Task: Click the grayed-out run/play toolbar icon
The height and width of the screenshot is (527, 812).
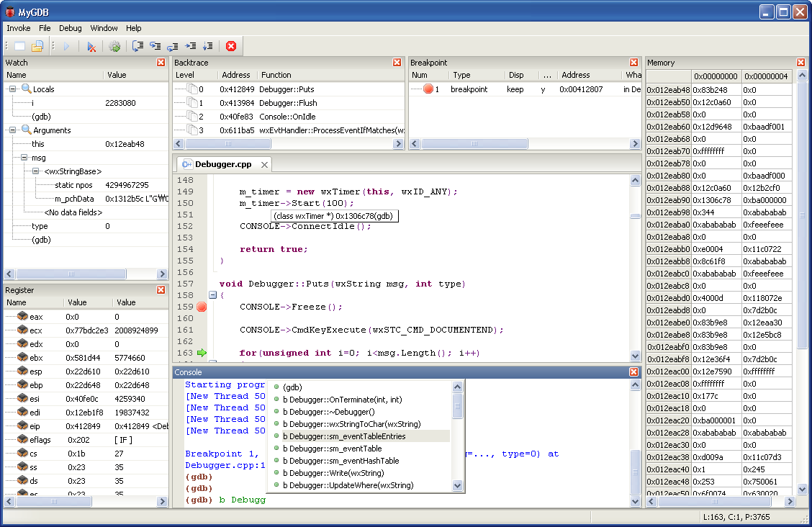Action: tap(66, 46)
